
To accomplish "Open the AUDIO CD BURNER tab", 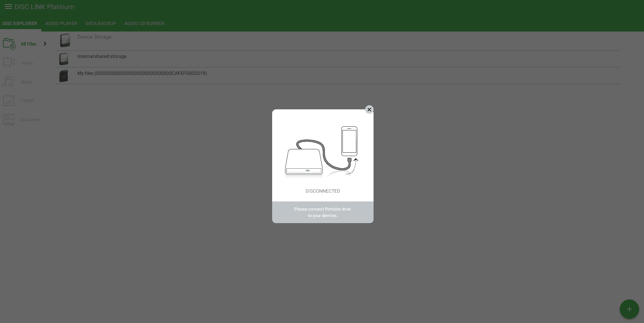I will [144, 23].
